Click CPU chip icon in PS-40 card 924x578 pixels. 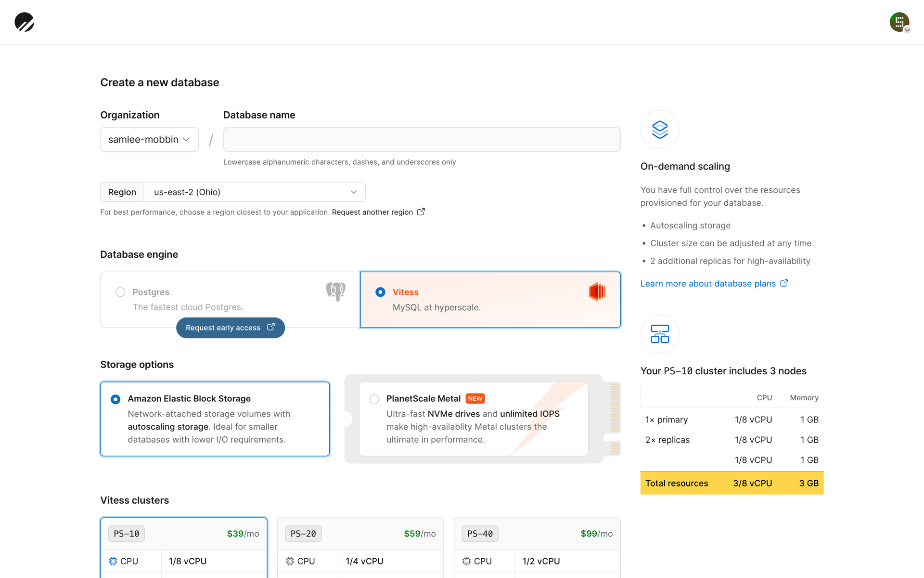click(466, 561)
